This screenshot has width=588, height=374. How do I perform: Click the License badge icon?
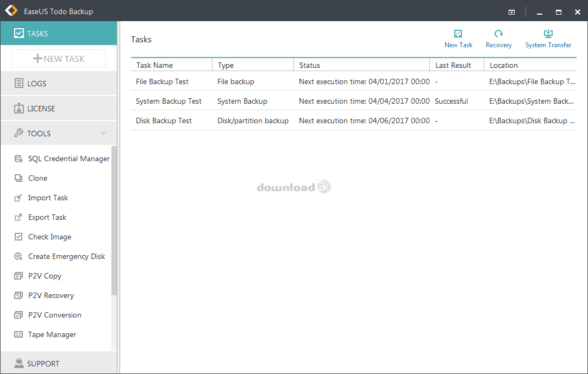click(19, 109)
